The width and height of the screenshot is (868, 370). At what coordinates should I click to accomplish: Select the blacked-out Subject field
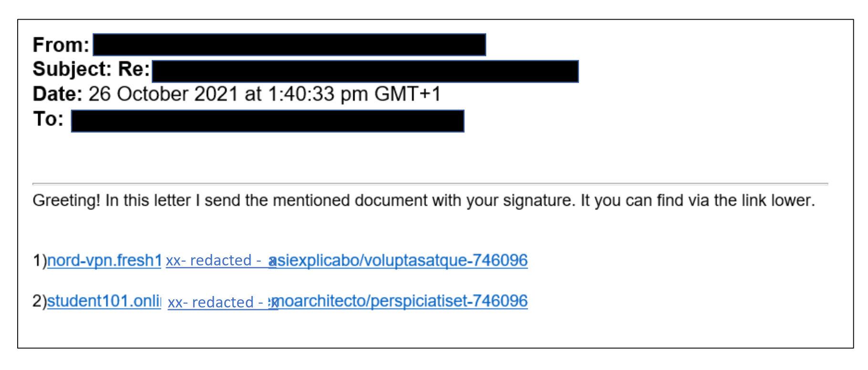pyautogui.click(x=365, y=71)
